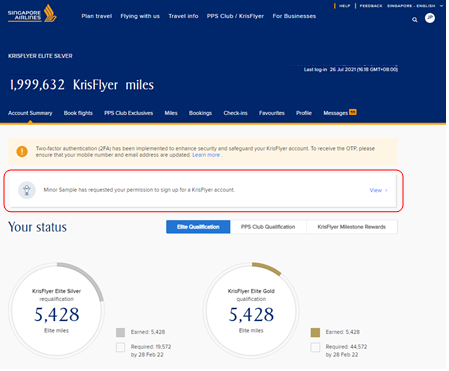
Task: Show KrisFlyer Milestone Rewards
Action: click(x=352, y=227)
